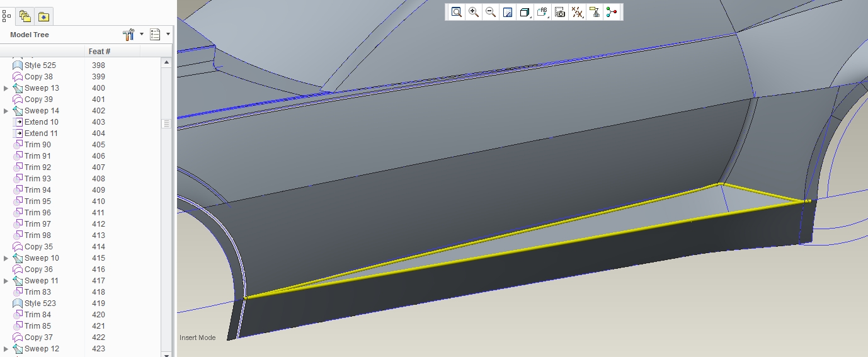This screenshot has width=868, height=357.
Task: Click the Zoom In magnifier icon
Action: [x=474, y=12]
